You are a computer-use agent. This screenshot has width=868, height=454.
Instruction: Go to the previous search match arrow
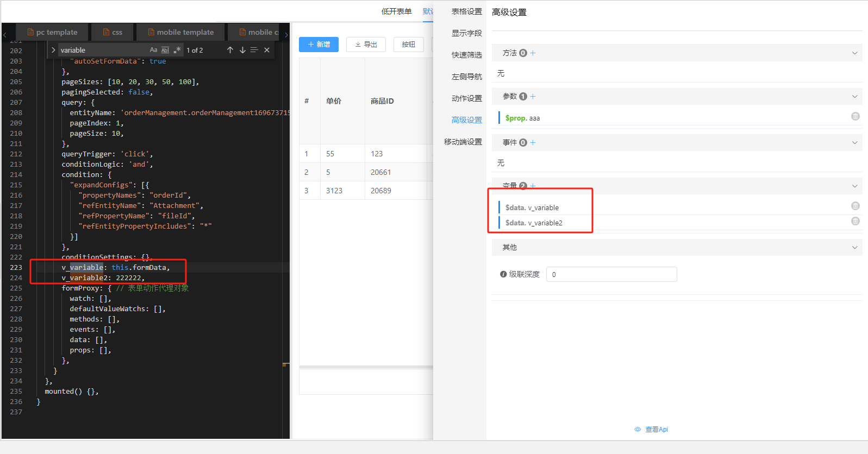(x=230, y=50)
